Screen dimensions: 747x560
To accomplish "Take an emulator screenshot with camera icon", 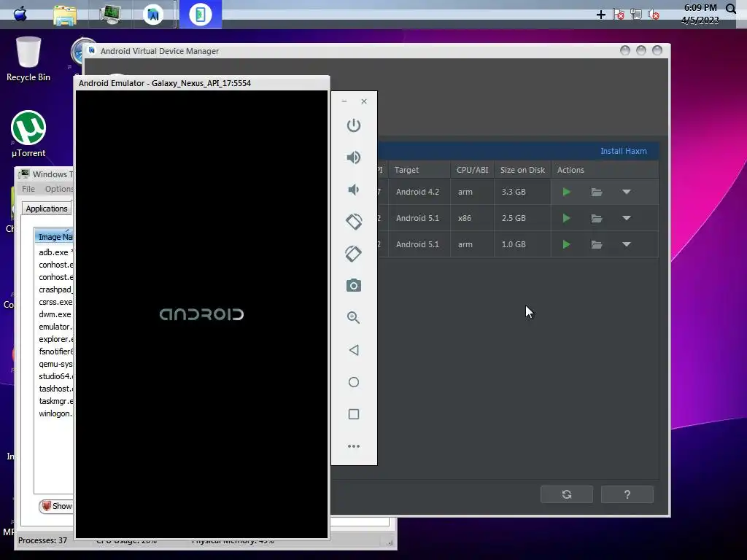I will (x=354, y=285).
